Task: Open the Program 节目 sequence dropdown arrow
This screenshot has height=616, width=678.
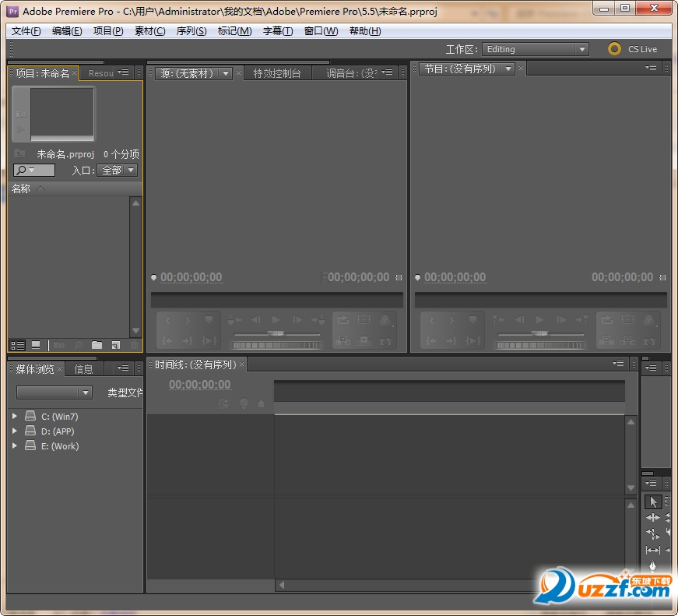Action: (508, 69)
